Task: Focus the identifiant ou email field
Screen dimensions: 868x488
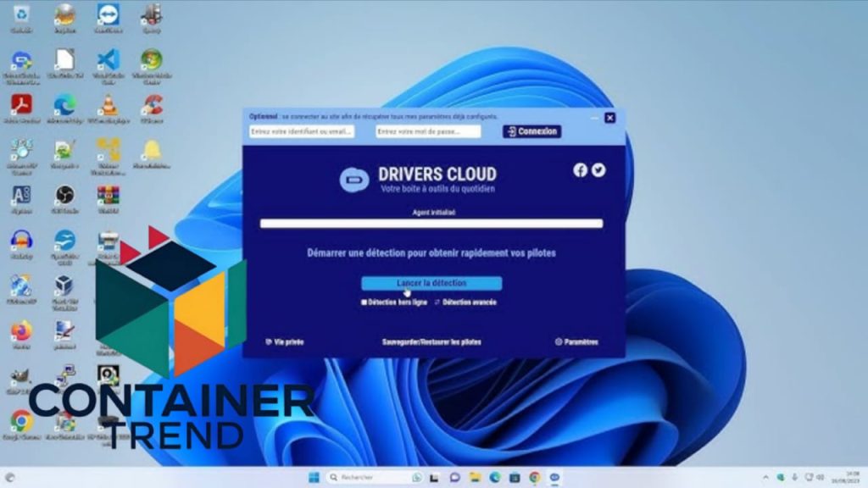Action: (x=302, y=131)
